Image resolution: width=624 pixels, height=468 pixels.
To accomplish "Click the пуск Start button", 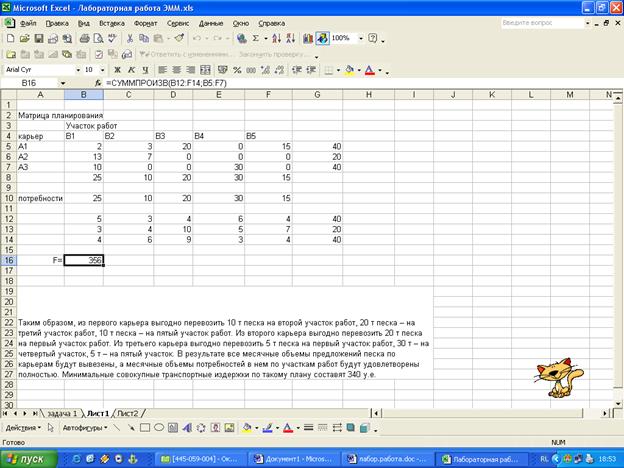I will click(x=29, y=459).
